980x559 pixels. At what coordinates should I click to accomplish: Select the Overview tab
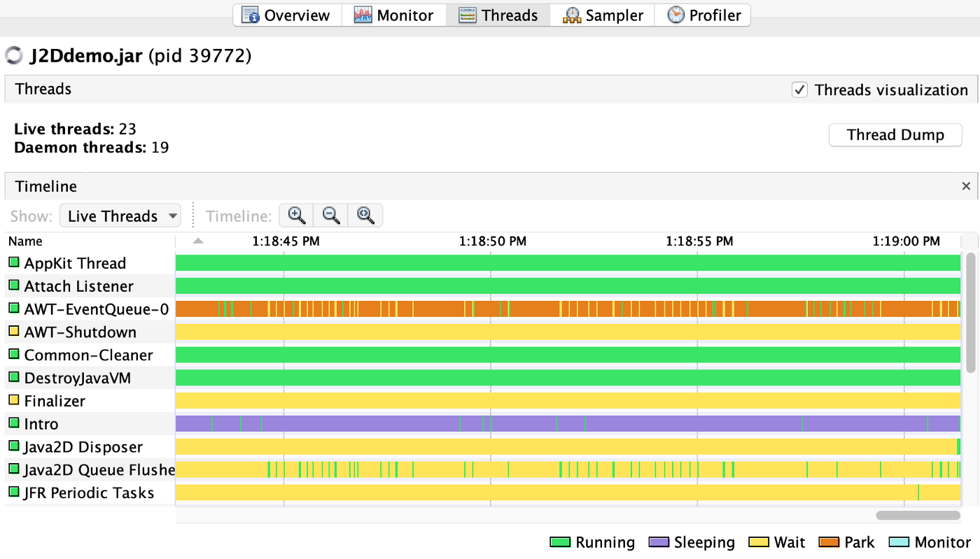click(x=286, y=15)
